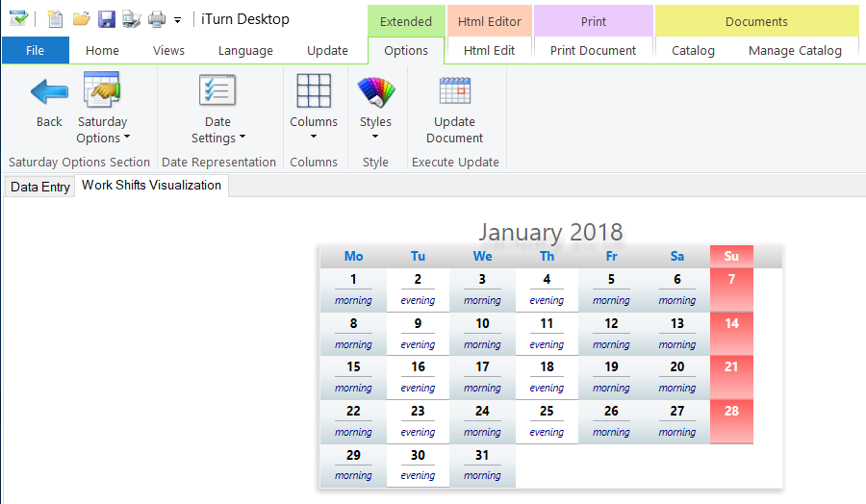Select the Options ribbon tab
Viewport: 866px width, 504px height.
pyautogui.click(x=406, y=50)
